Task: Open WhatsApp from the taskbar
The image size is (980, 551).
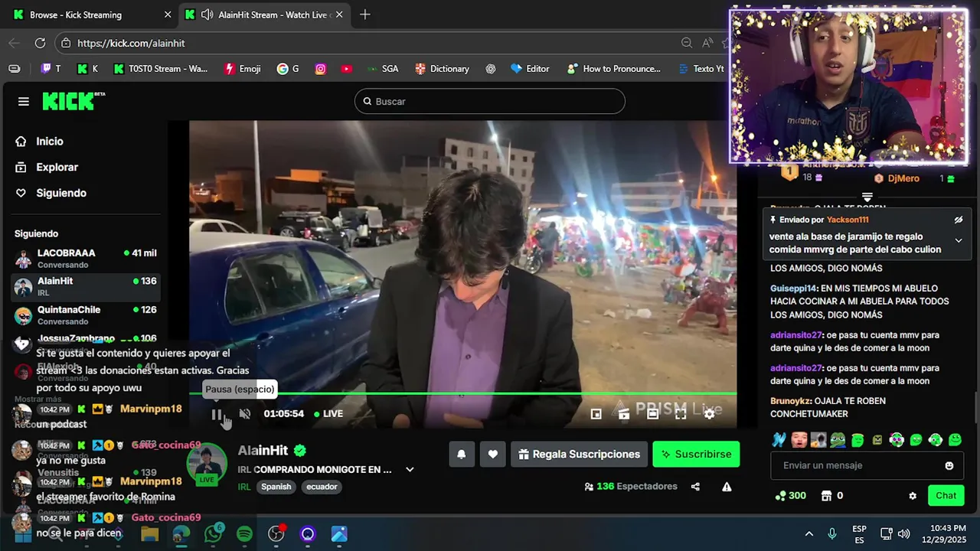Action: coord(213,534)
